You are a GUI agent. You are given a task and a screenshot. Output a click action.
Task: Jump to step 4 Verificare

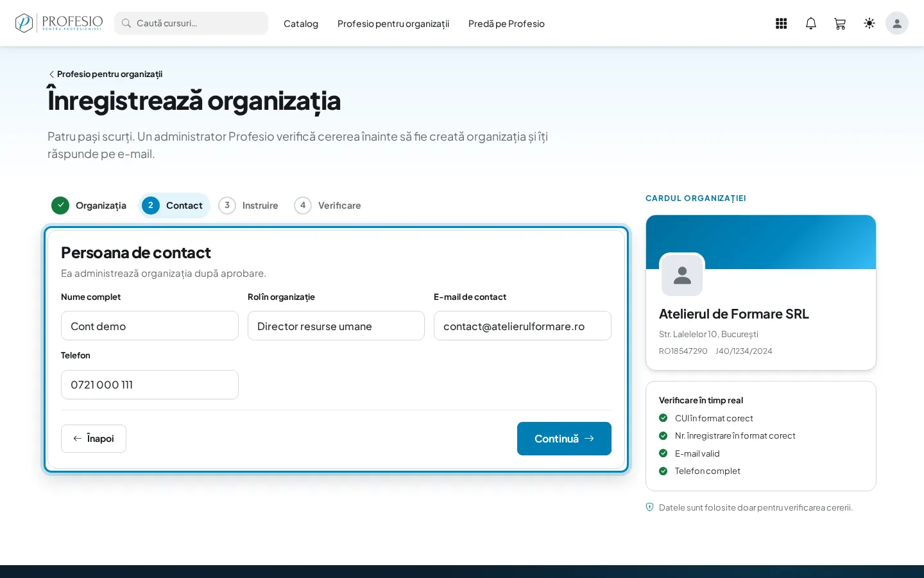tap(329, 206)
